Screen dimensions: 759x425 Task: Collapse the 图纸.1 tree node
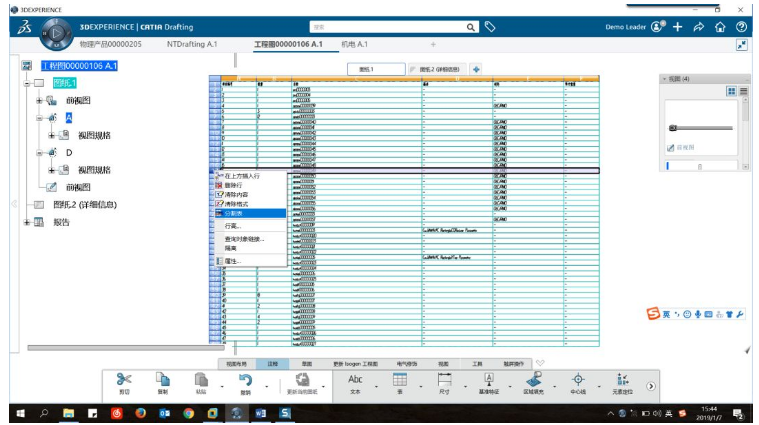tap(27, 83)
